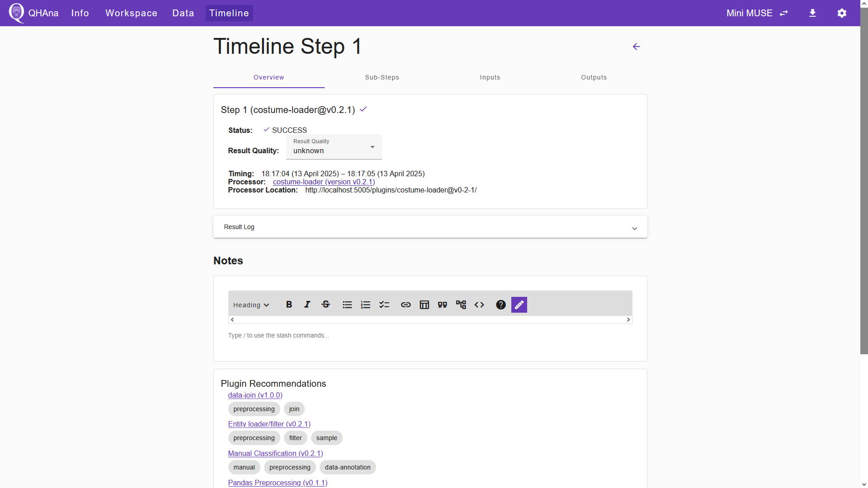
Task: Click the manual tag chip
Action: click(x=244, y=467)
